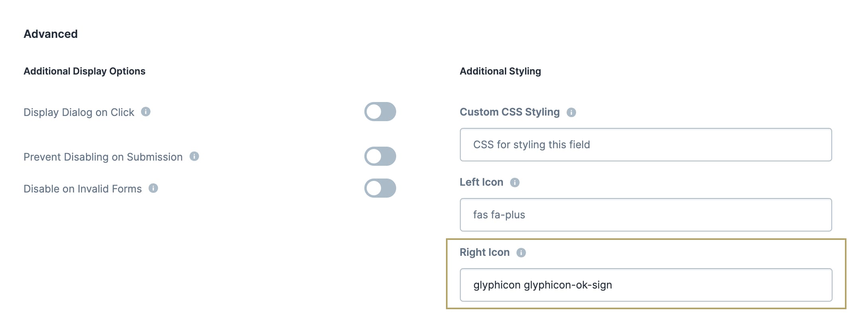Enable the Display Dialog on Click toggle
Viewport: 868px width, 318px height.
380,112
